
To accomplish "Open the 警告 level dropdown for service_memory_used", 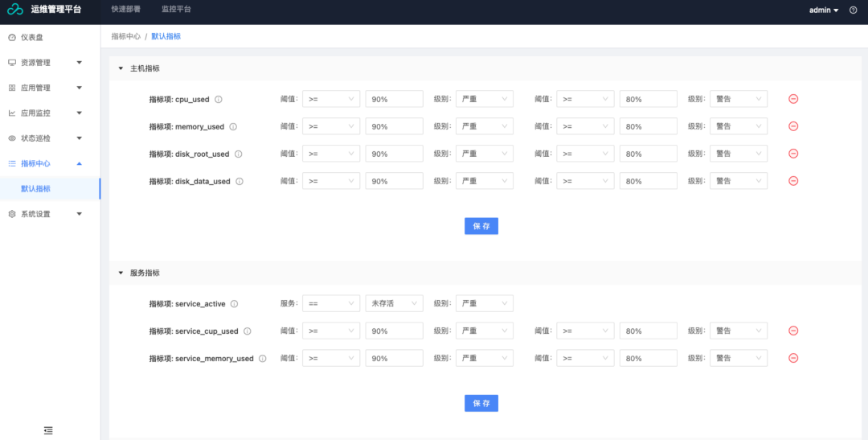I will (x=739, y=358).
